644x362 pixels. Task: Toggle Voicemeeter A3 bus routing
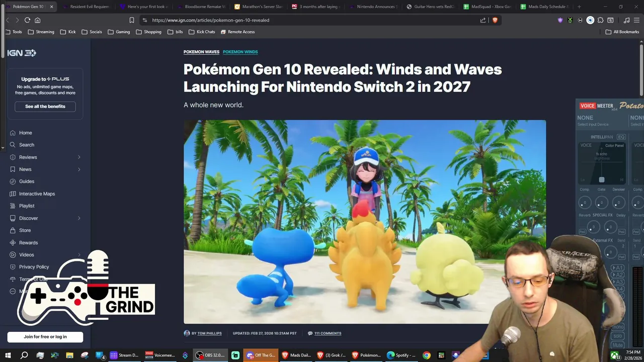(617, 282)
